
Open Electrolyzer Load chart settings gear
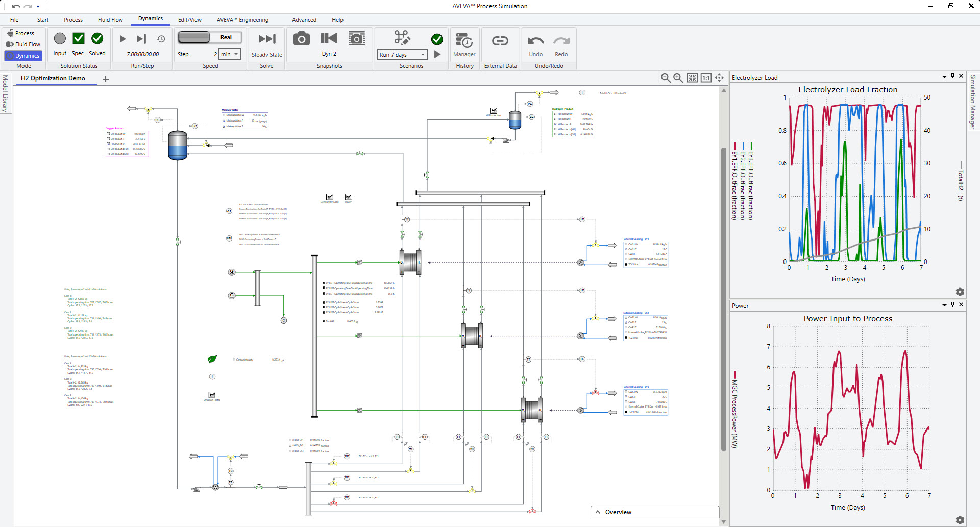960,292
